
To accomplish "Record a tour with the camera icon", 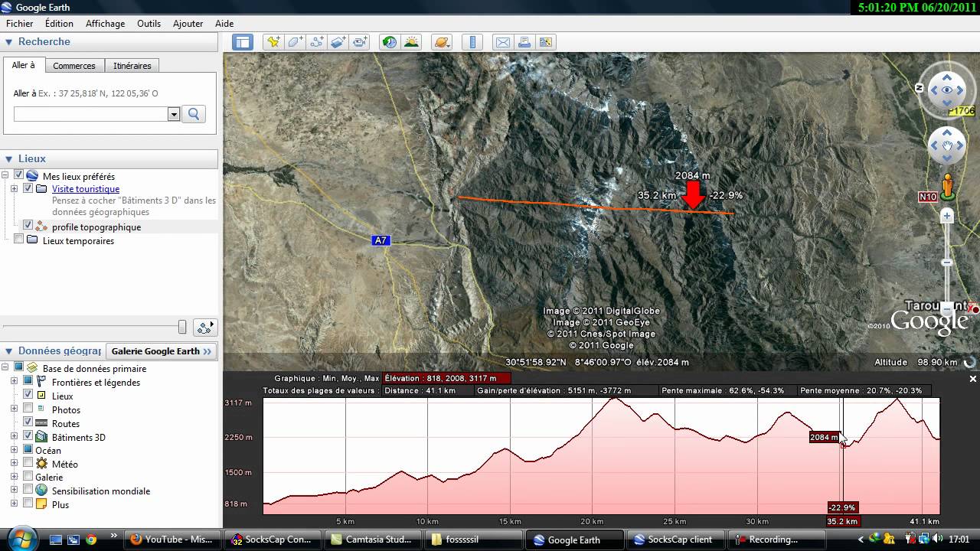I will click(x=361, y=42).
